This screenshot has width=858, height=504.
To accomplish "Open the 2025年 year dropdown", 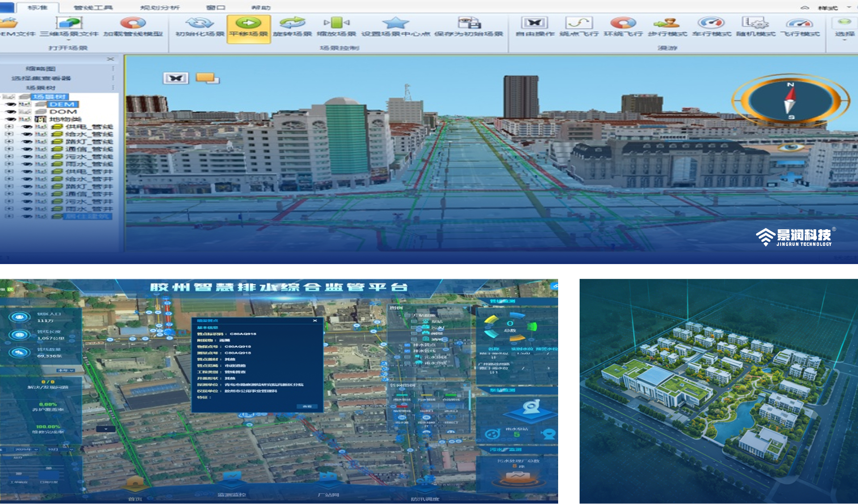I will click(26, 449).
